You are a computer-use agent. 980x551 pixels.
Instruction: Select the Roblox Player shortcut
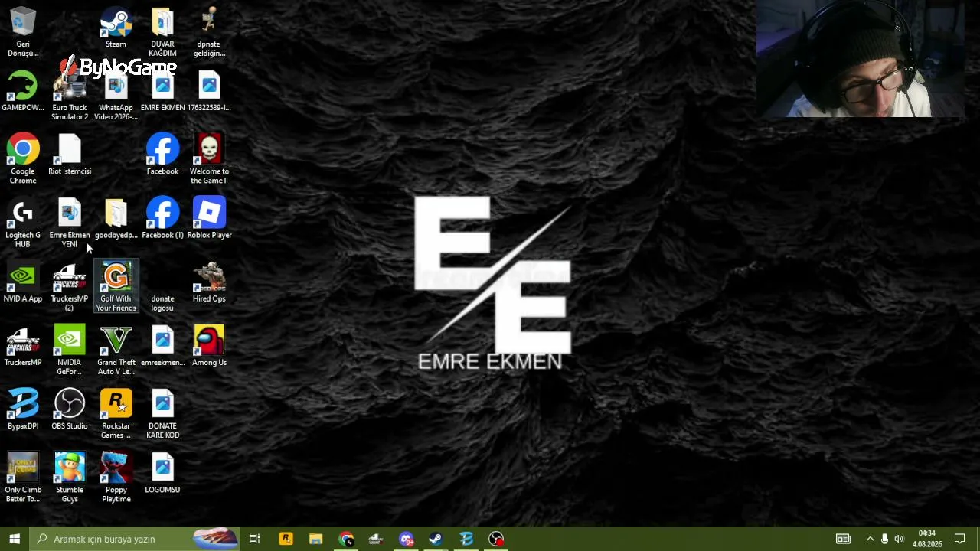[209, 219]
